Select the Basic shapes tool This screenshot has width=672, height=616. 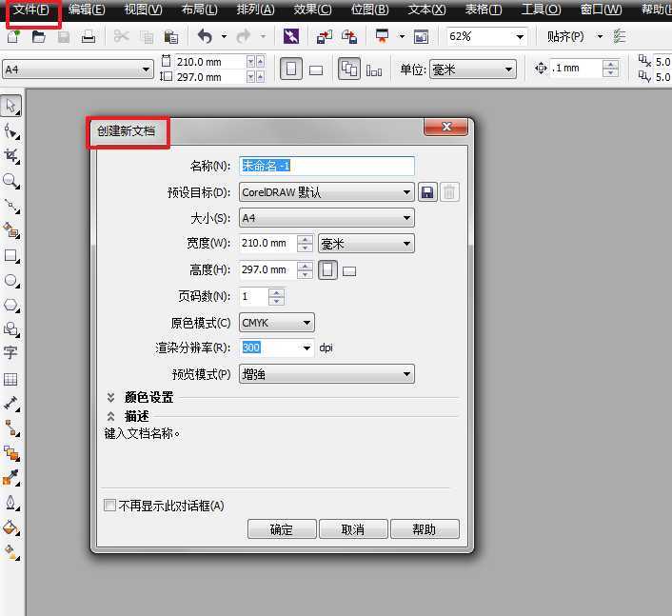pyautogui.click(x=11, y=329)
